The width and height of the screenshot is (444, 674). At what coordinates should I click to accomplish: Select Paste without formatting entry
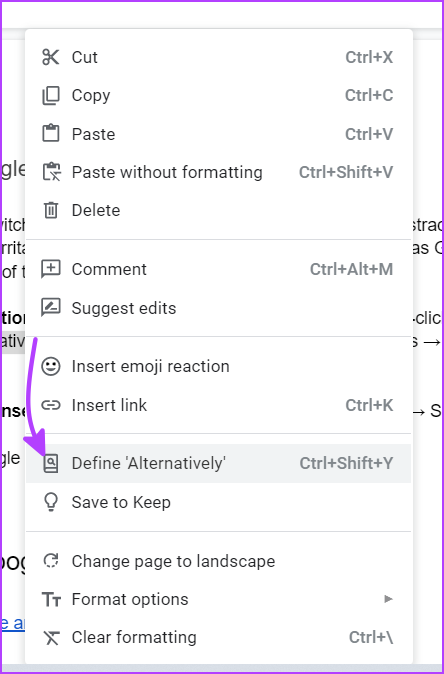pos(218,172)
